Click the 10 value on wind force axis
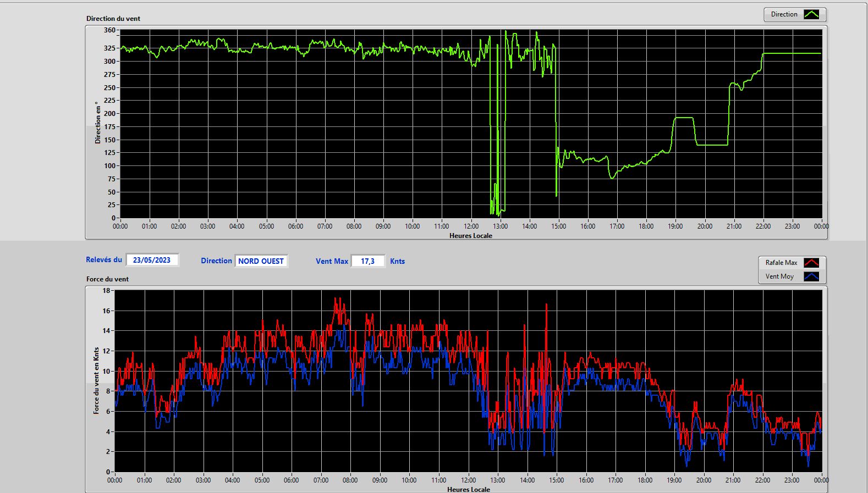 point(106,372)
